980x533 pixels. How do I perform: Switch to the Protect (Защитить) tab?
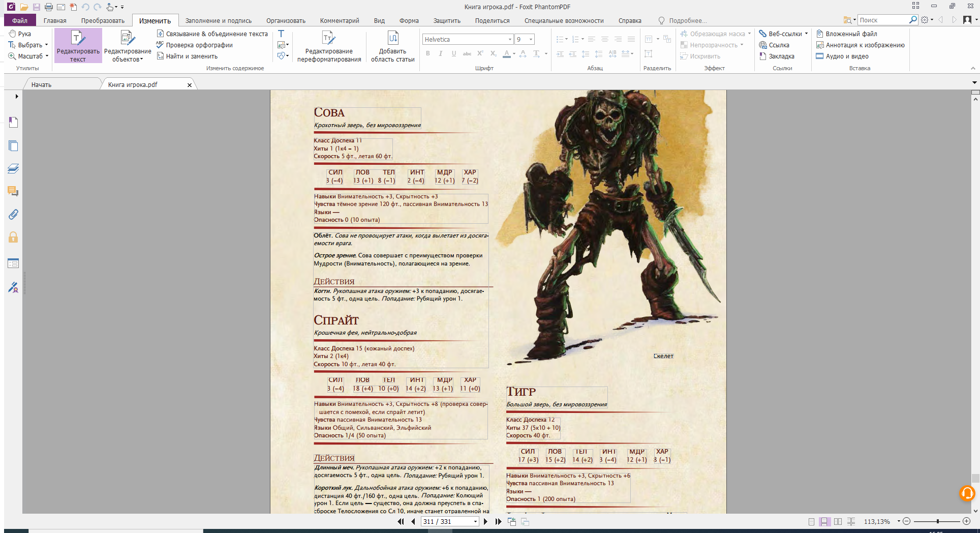click(x=447, y=21)
